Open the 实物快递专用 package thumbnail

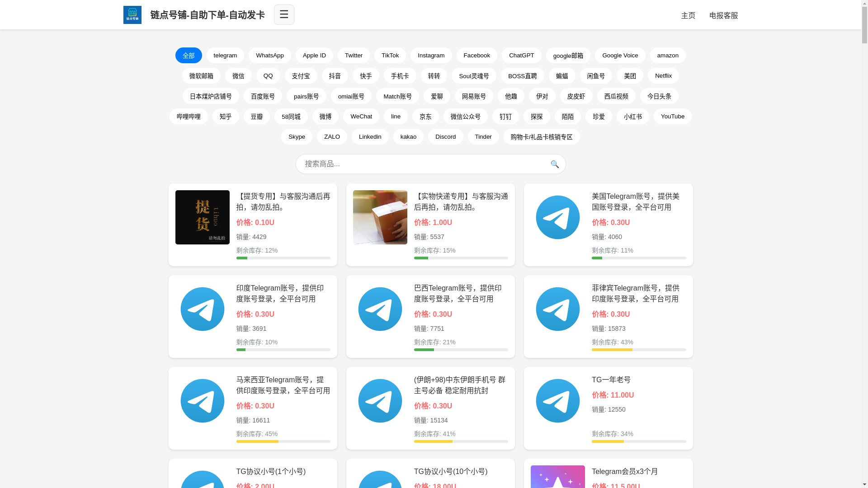pos(380,217)
